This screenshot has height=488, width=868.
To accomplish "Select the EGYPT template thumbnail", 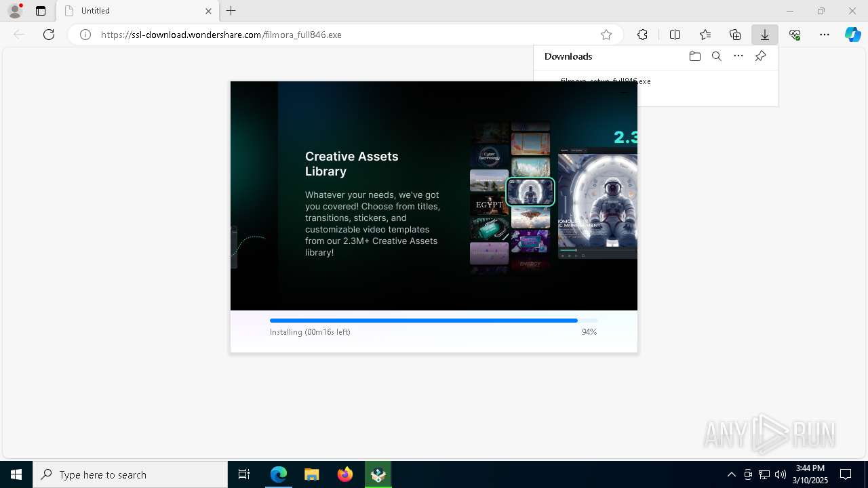I will click(x=489, y=204).
